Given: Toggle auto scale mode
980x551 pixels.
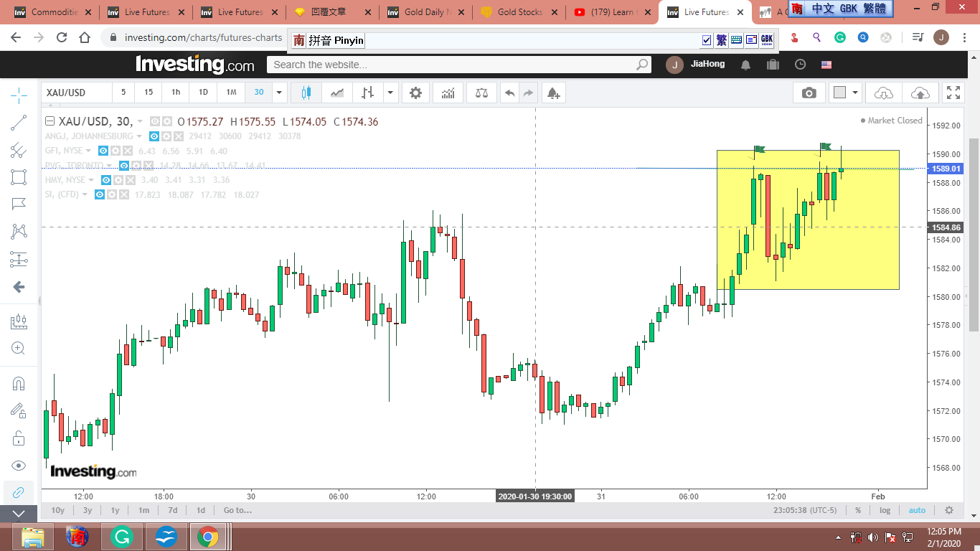Looking at the screenshot, I should coord(917,510).
